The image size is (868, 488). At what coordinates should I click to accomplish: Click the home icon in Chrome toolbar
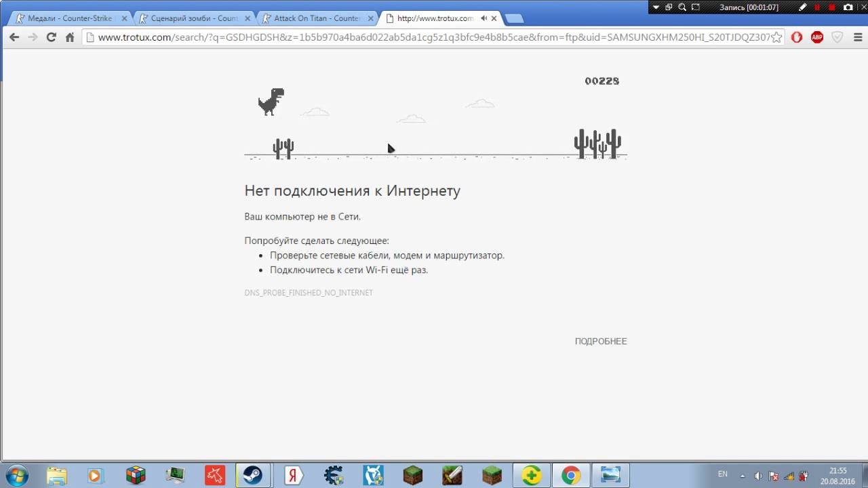pos(71,39)
